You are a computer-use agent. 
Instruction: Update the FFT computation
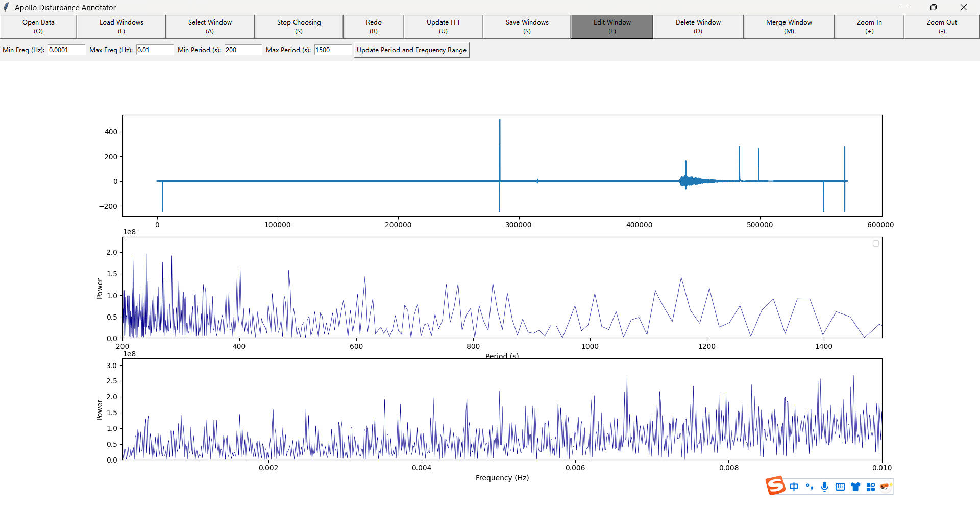(443, 26)
